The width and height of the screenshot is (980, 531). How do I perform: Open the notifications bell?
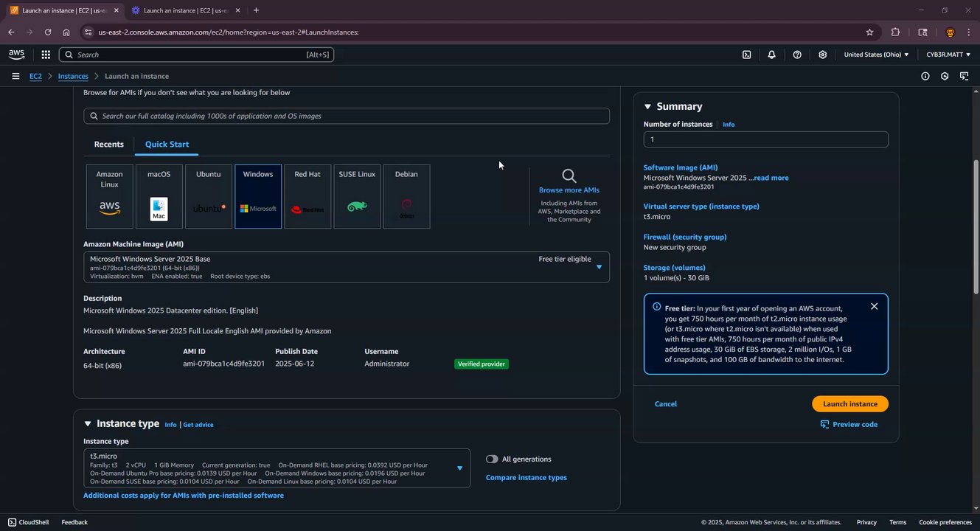coord(771,55)
